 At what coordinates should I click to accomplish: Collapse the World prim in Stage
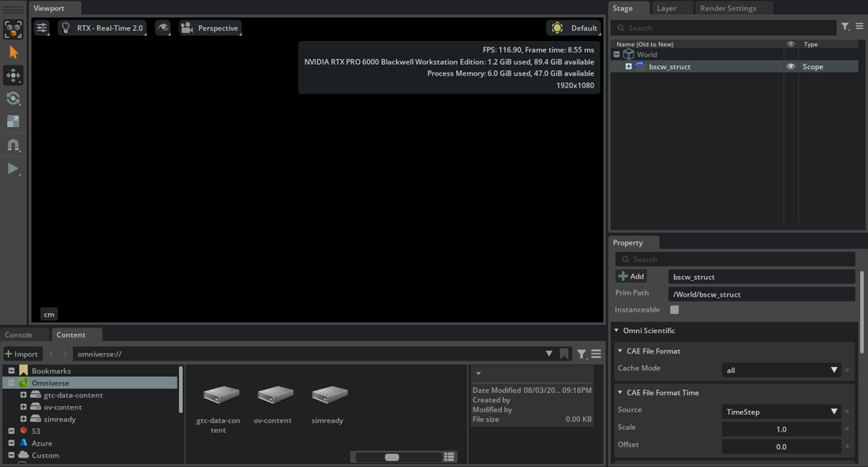click(x=617, y=54)
